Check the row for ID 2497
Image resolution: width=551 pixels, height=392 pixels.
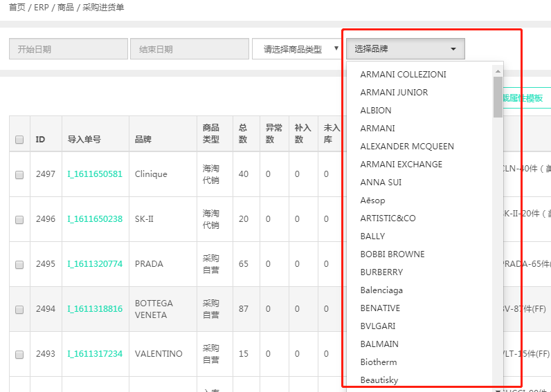click(19, 175)
